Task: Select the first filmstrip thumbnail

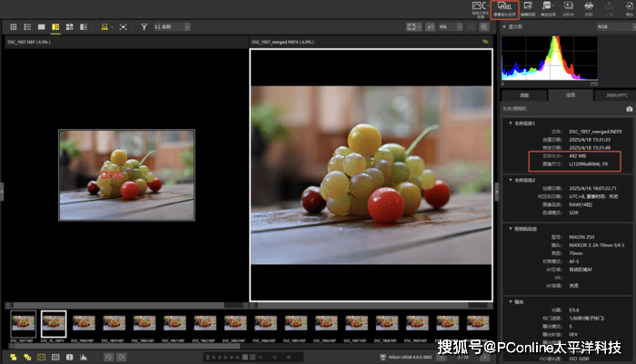Action: [23, 322]
